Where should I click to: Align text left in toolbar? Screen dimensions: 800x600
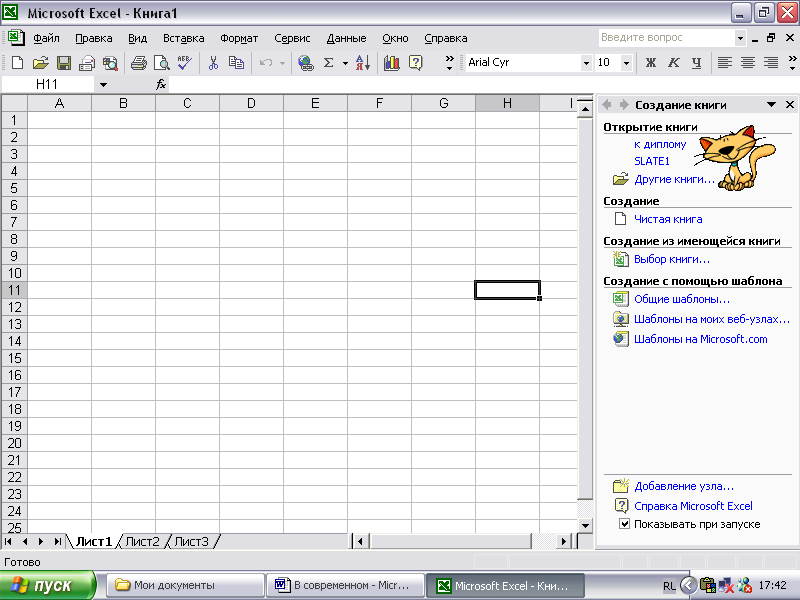click(724, 63)
